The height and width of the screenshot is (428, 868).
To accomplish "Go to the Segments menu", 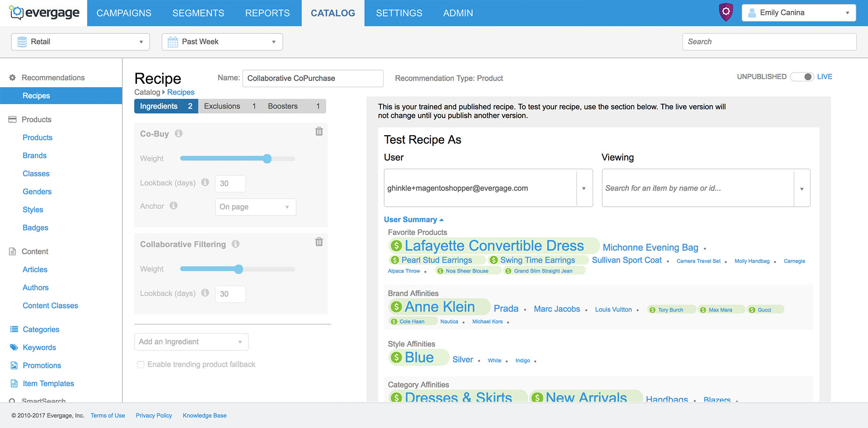I will coord(198,13).
